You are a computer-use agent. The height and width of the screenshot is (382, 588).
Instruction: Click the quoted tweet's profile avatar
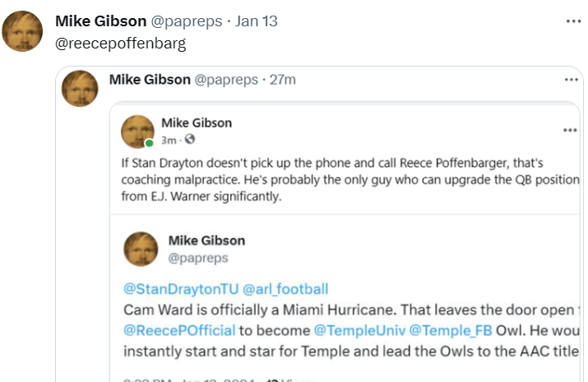point(81,88)
